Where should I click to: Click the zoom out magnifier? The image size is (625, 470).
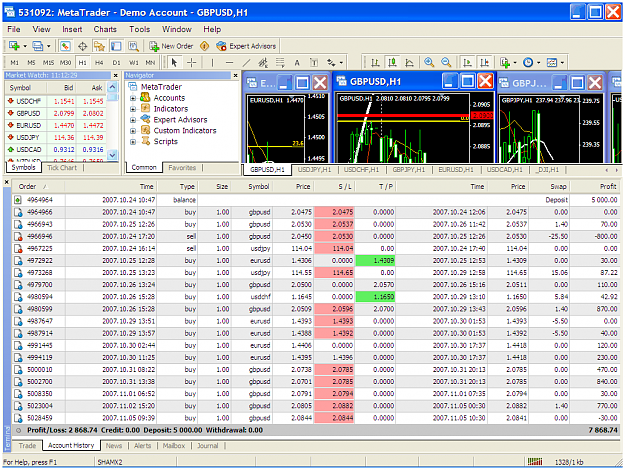pyautogui.click(x=446, y=63)
